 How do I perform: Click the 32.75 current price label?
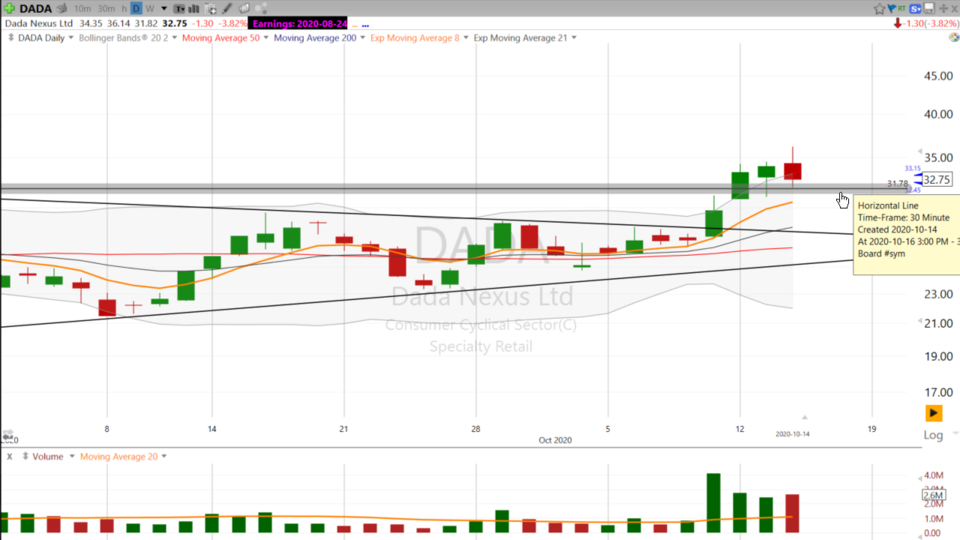[937, 179]
